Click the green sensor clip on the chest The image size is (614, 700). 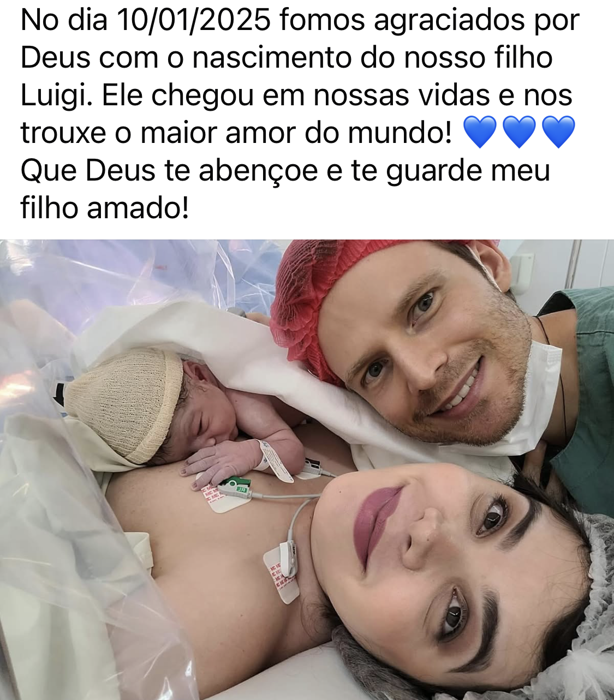[235, 486]
